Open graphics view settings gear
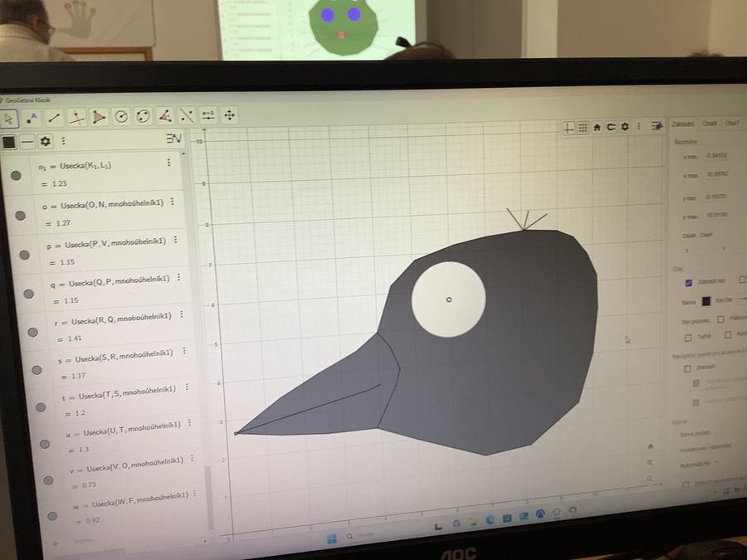Image resolution: width=747 pixels, height=560 pixels. [625, 127]
